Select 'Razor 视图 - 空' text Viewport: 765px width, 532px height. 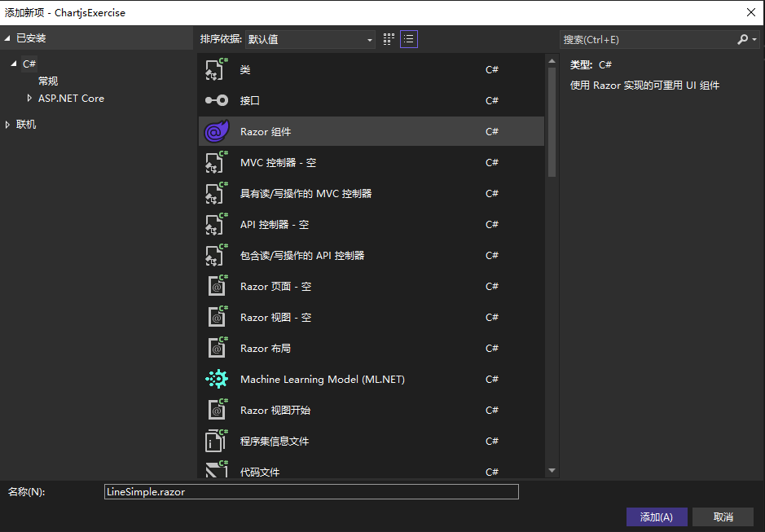[x=275, y=317]
